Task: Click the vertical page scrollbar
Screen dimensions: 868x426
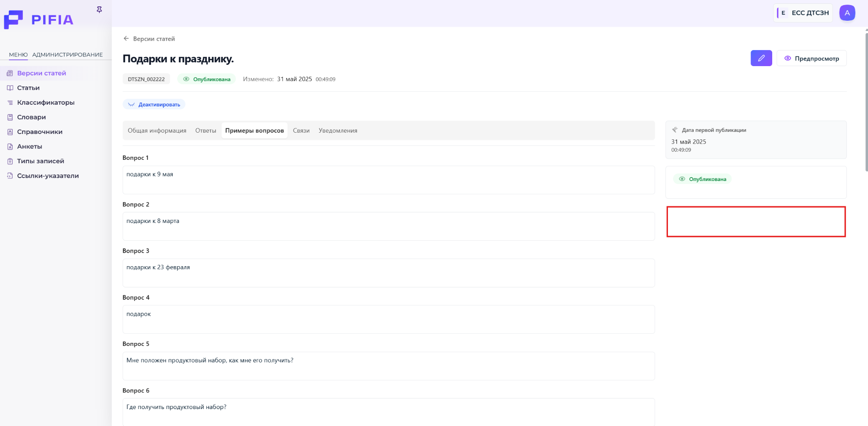Action: pyautogui.click(x=866, y=102)
